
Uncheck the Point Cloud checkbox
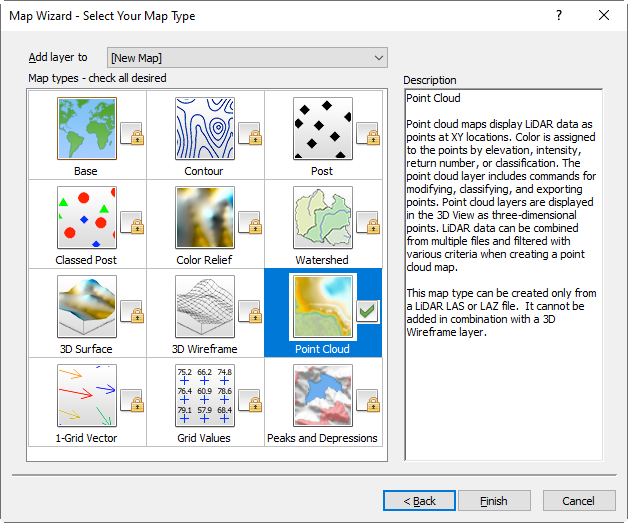367,311
